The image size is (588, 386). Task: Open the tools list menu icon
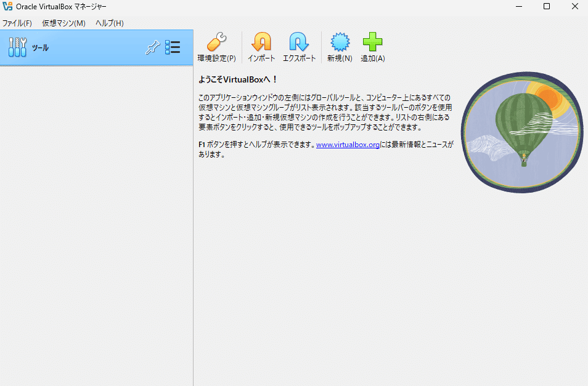(x=173, y=47)
